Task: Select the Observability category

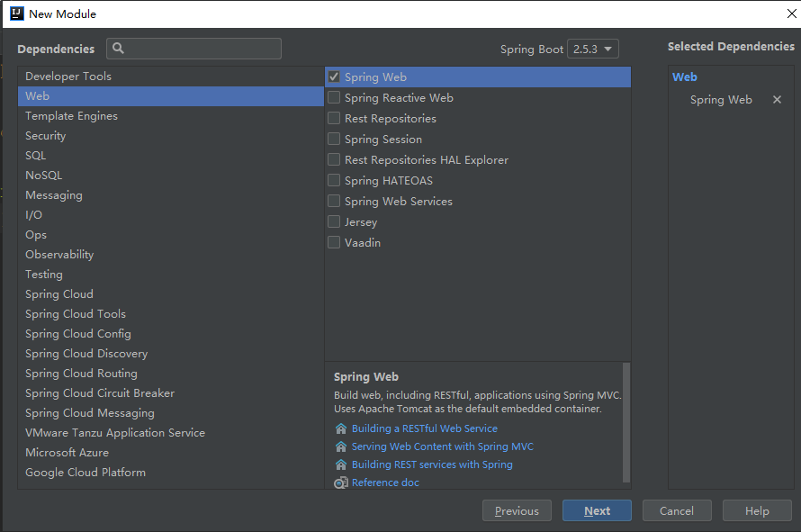Action: point(171,255)
